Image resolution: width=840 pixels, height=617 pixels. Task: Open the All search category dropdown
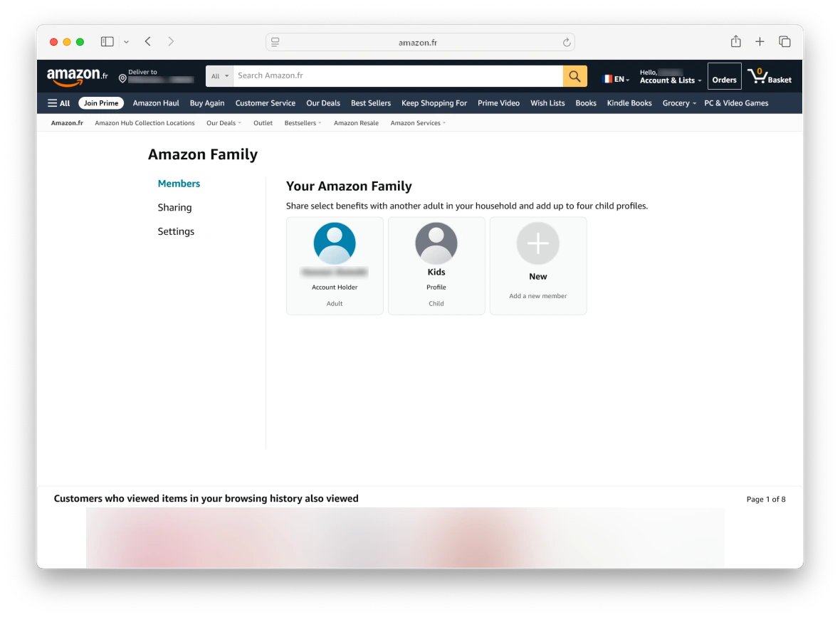point(220,76)
